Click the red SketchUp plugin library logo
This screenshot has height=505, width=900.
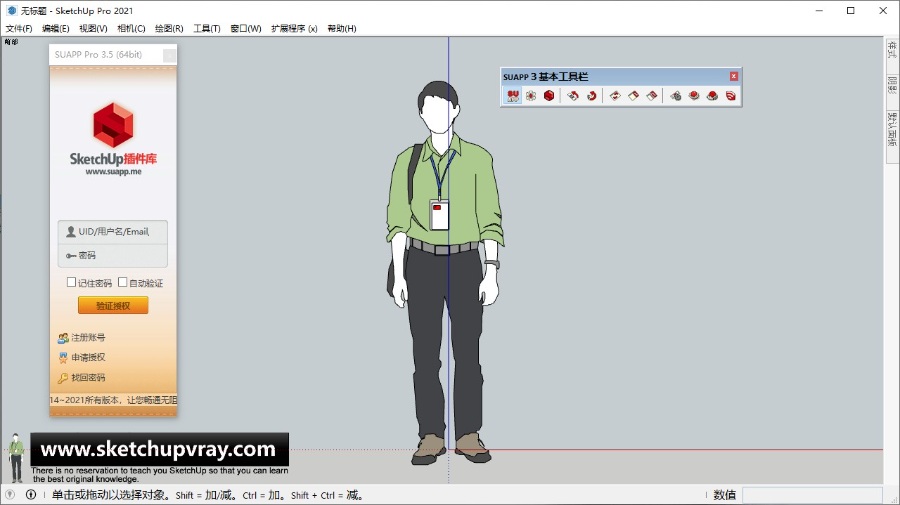tap(113, 125)
